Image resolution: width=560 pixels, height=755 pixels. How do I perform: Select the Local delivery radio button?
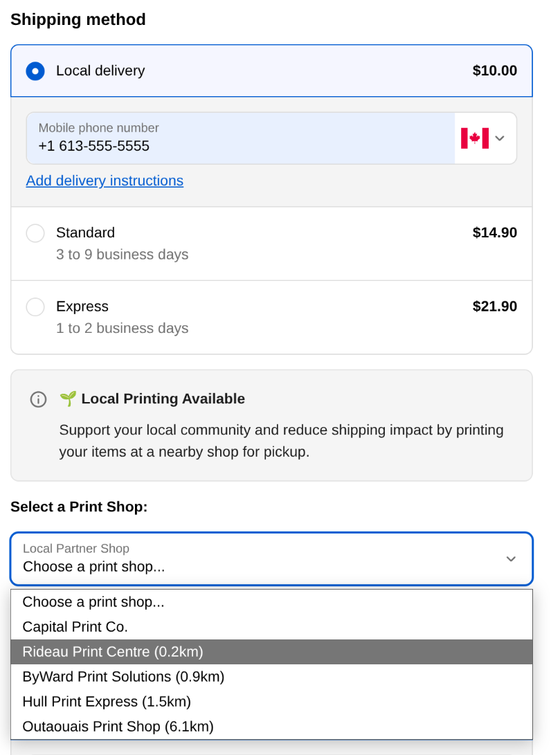(35, 71)
